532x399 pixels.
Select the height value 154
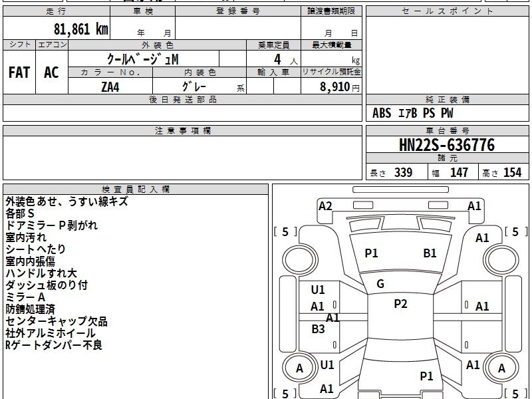tap(512, 173)
